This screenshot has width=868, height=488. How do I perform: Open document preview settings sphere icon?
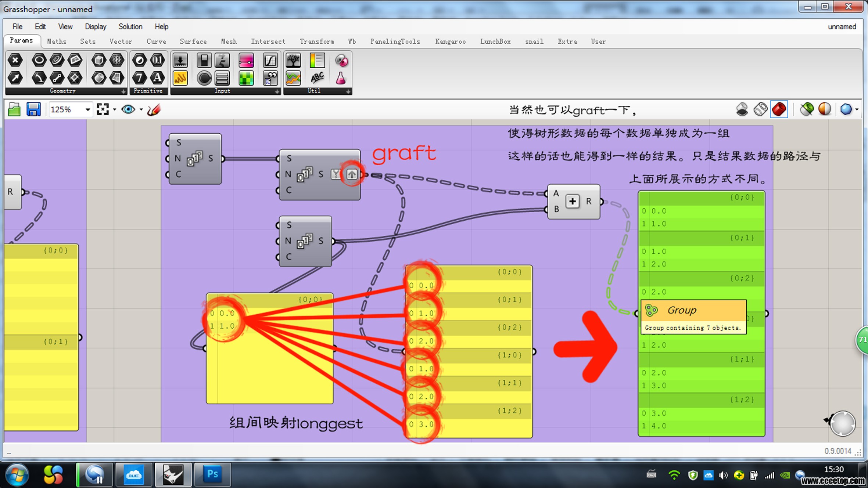[825, 109]
